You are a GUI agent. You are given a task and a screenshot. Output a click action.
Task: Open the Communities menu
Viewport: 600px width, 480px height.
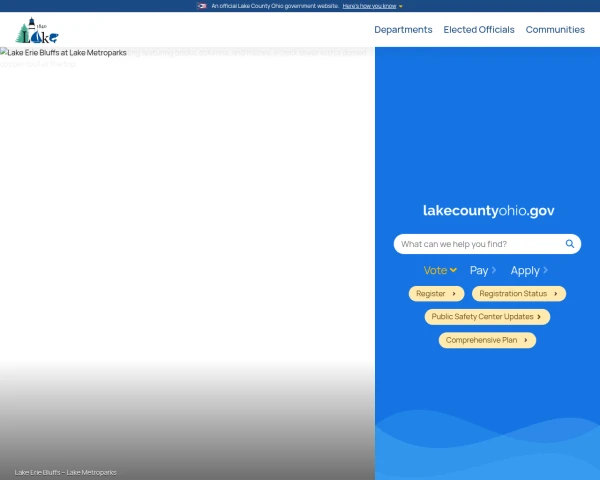(x=555, y=29)
